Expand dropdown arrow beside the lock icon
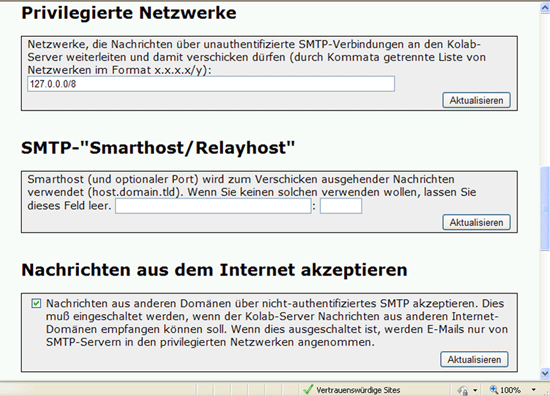The width and height of the screenshot is (550, 396). (x=475, y=390)
